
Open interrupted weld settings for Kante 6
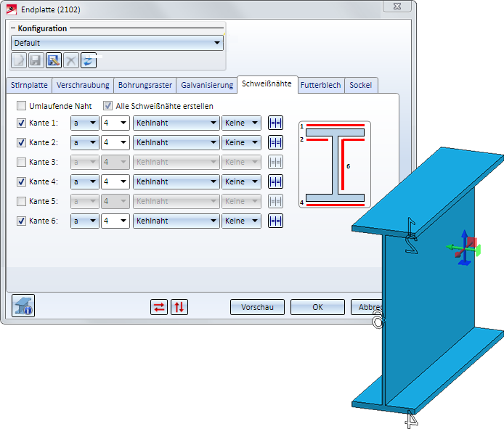coord(275,221)
